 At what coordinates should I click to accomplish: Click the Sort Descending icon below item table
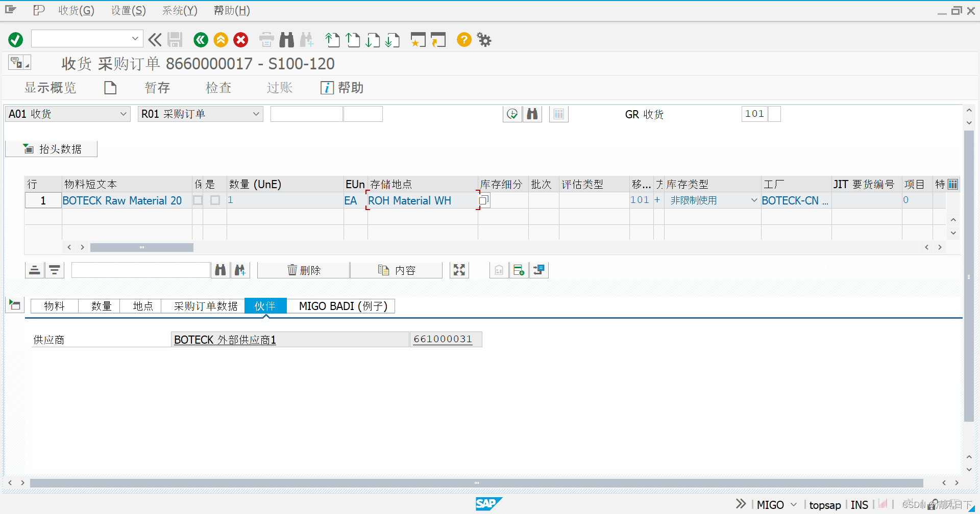tap(55, 270)
